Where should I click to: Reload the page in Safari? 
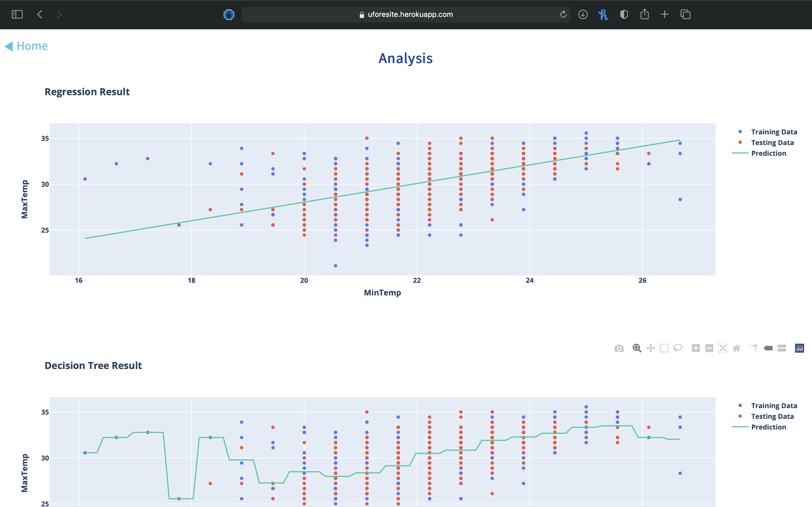[563, 14]
